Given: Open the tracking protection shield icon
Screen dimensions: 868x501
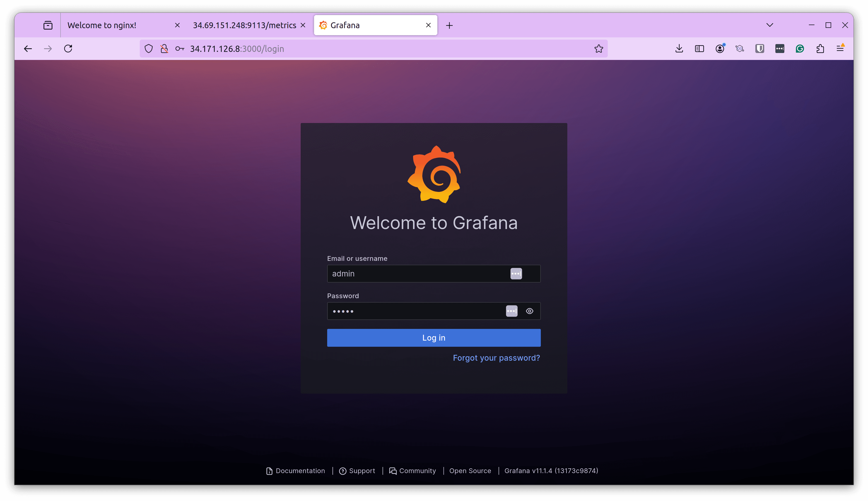Looking at the screenshot, I should click(x=148, y=49).
